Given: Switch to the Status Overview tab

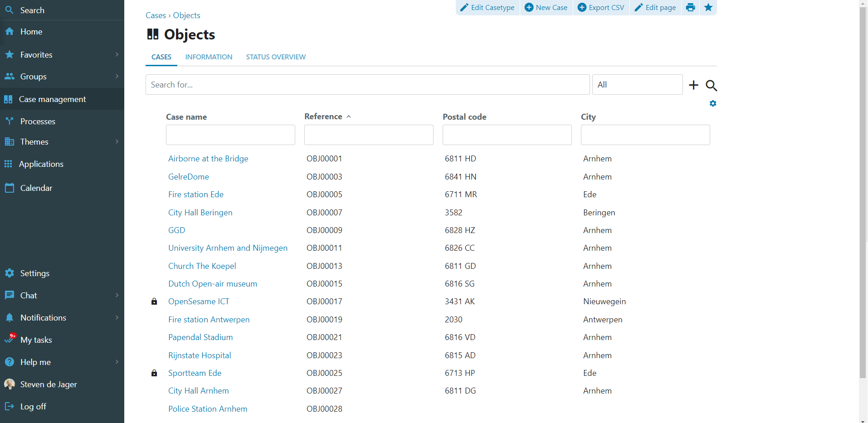Looking at the screenshot, I should pos(276,57).
